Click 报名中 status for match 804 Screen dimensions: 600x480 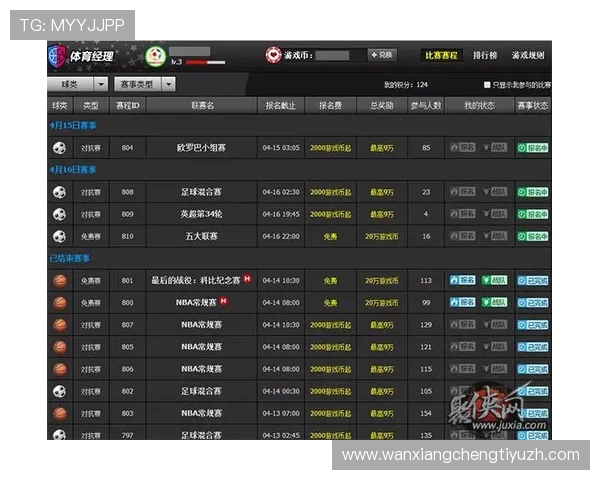click(533, 148)
